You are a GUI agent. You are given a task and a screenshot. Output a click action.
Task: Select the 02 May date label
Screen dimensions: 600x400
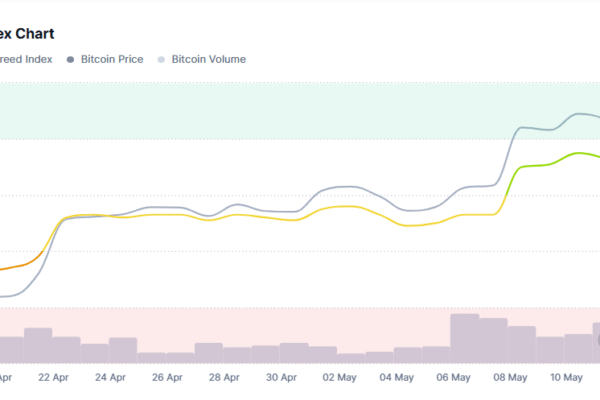(339, 377)
